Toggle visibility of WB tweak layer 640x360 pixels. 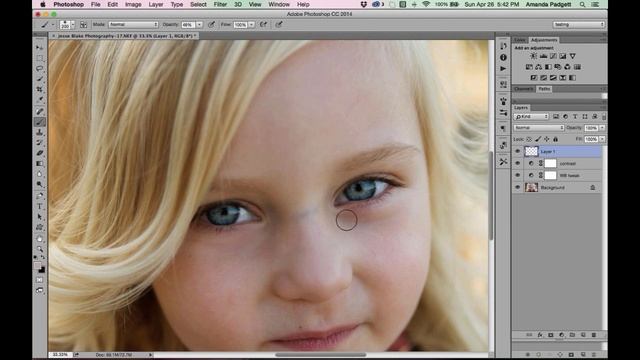pos(518,175)
